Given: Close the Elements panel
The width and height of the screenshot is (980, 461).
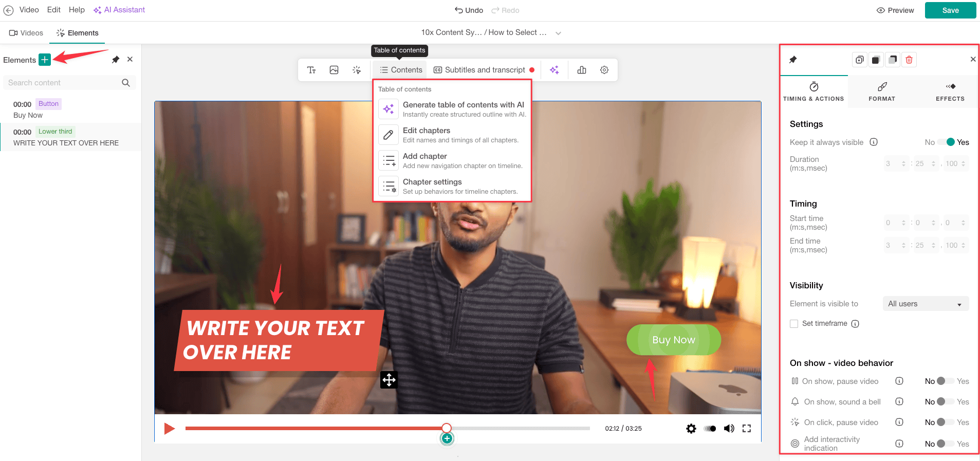Looking at the screenshot, I should point(130,59).
